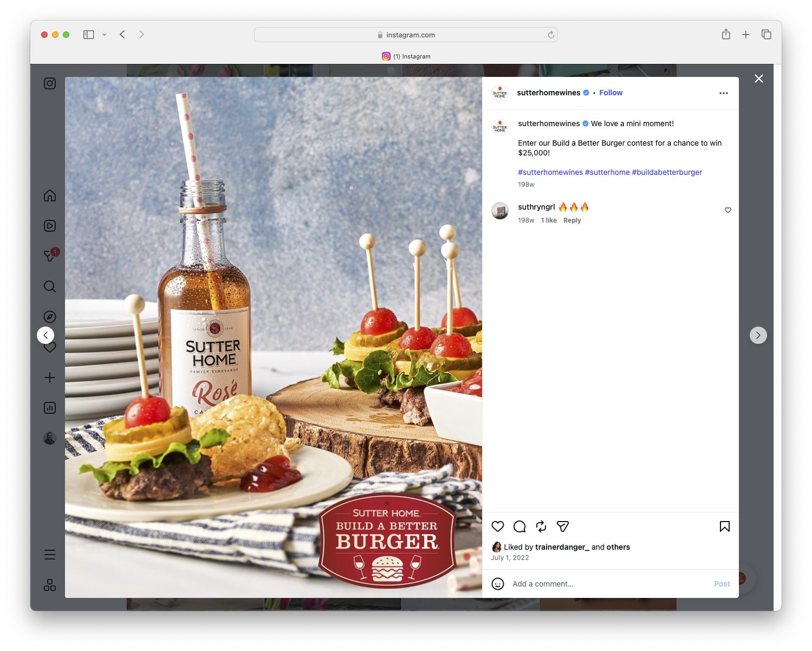Open the emoji picker for comments
The width and height of the screenshot is (812, 651).
(x=498, y=584)
